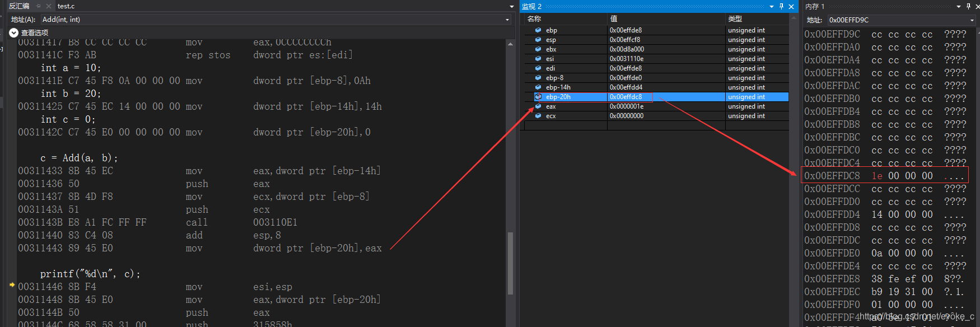Select the ebp-20h variable icon in watch
Screen dimensions: 980x327
coord(538,97)
